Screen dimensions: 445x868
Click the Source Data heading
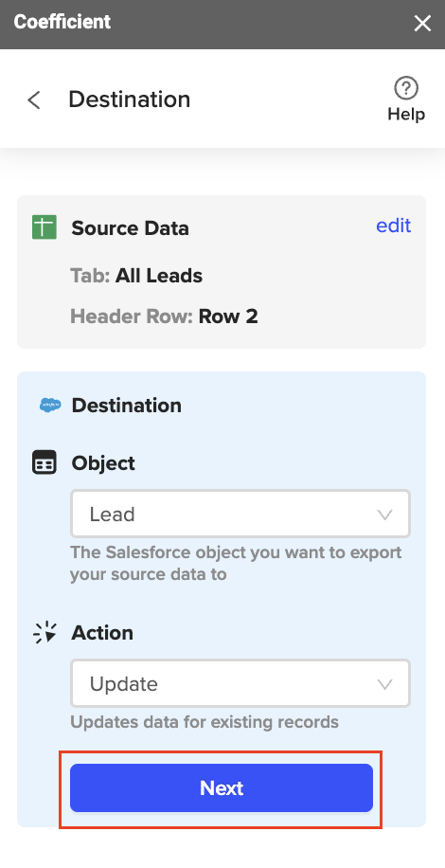click(x=130, y=228)
